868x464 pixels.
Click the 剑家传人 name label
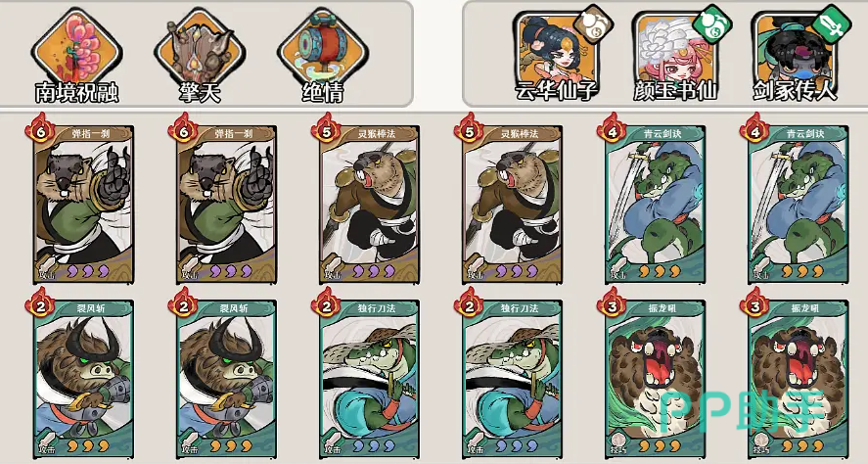795,90
